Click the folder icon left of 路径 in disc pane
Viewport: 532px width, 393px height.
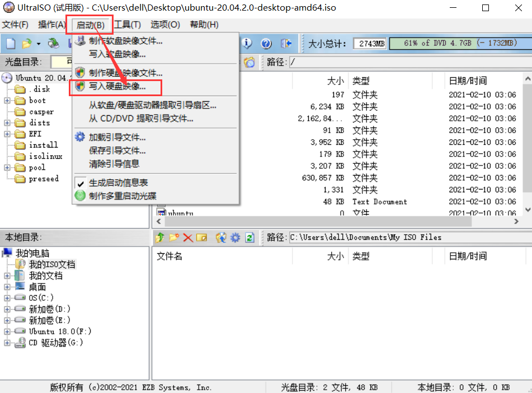coord(249,62)
